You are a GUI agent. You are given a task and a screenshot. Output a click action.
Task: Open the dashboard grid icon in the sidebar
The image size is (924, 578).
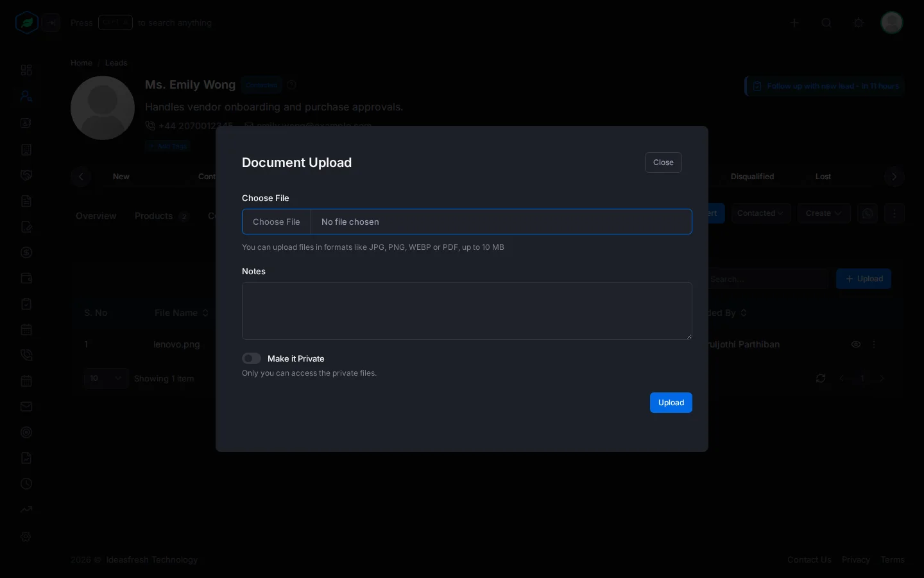(x=26, y=70)
